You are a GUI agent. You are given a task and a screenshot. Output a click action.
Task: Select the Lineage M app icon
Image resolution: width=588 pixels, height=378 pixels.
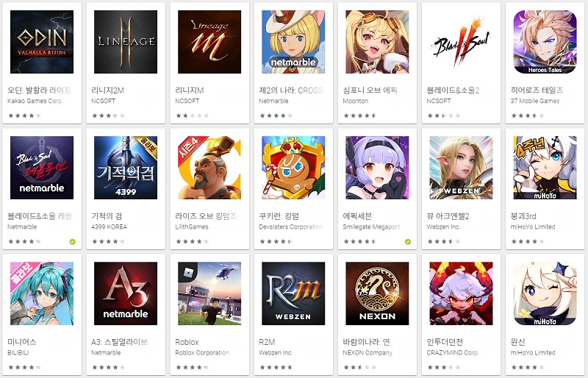pos(209,42)
